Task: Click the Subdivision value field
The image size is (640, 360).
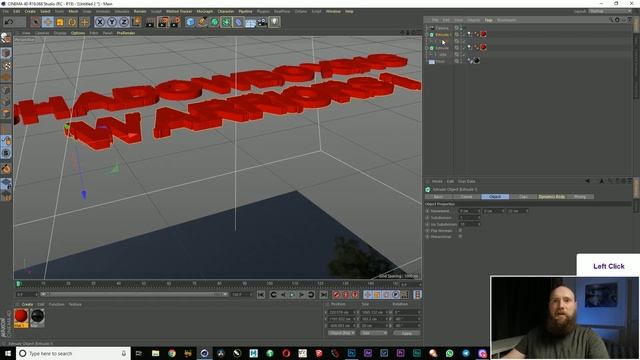Action: 469,218
